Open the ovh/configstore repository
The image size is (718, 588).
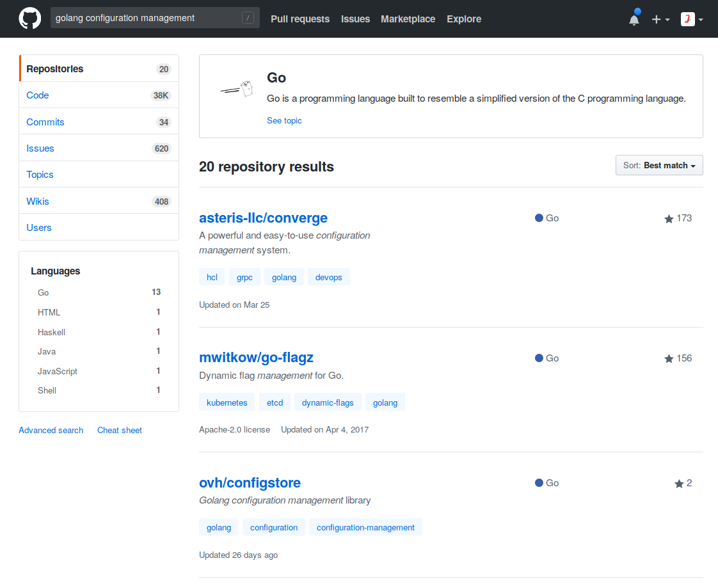250,482
